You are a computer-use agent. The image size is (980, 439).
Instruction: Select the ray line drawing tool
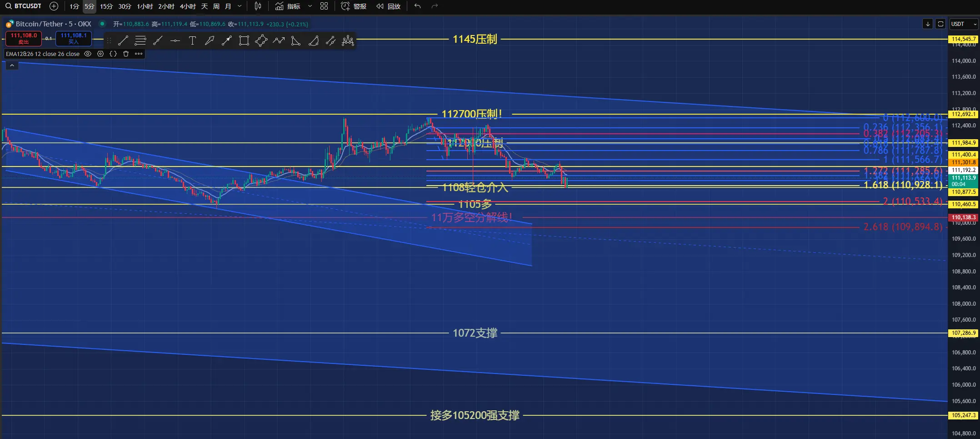(x=158, y=41)
